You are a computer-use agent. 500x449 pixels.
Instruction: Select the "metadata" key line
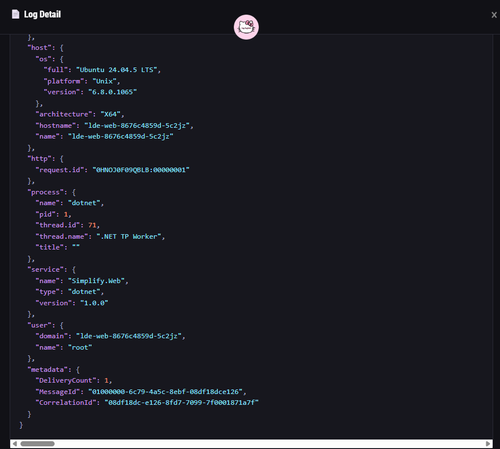pos(54,369)
